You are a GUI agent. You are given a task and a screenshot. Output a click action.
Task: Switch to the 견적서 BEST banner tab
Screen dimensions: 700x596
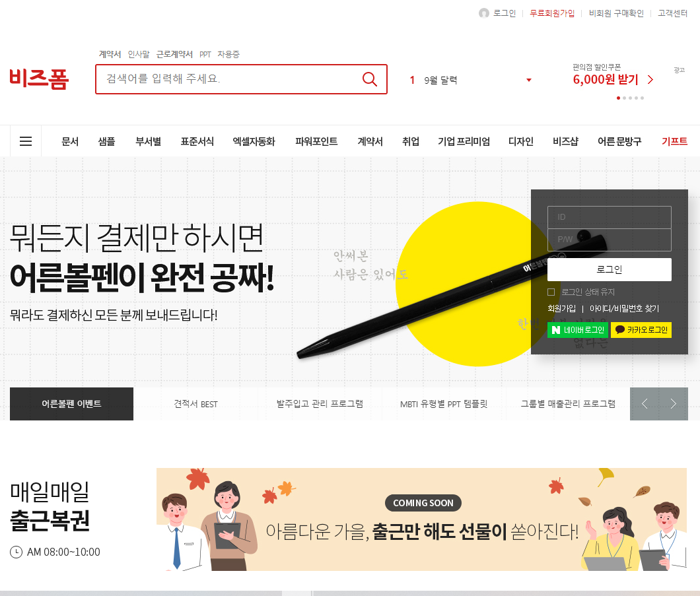coord(195,404)
